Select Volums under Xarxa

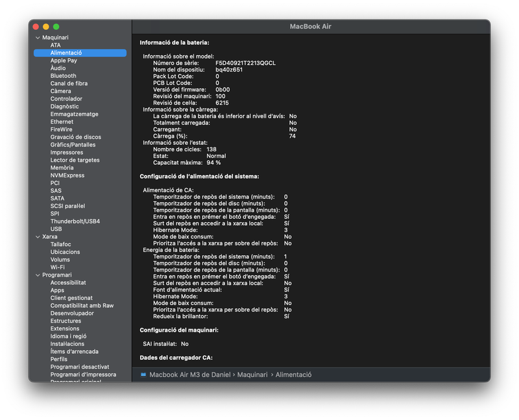60,260
